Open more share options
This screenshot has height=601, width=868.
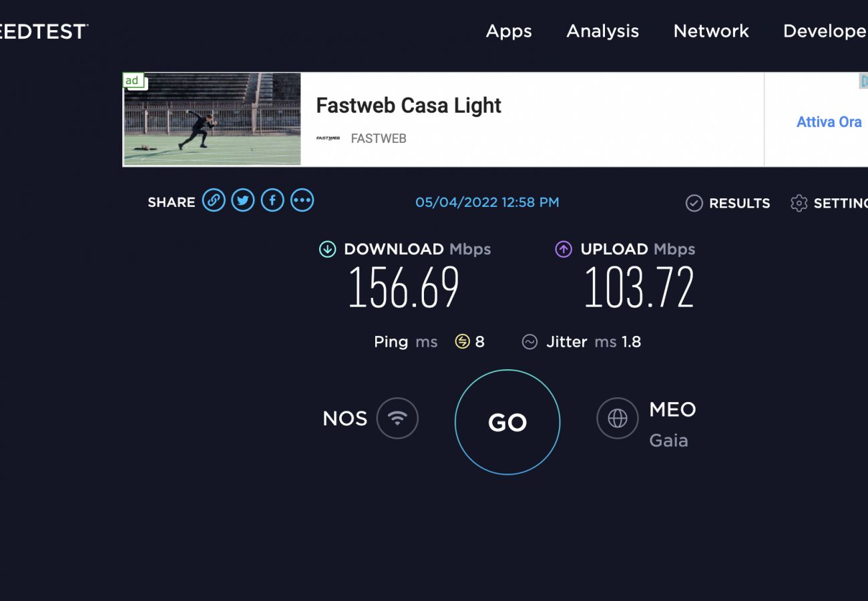coord(302,200)
